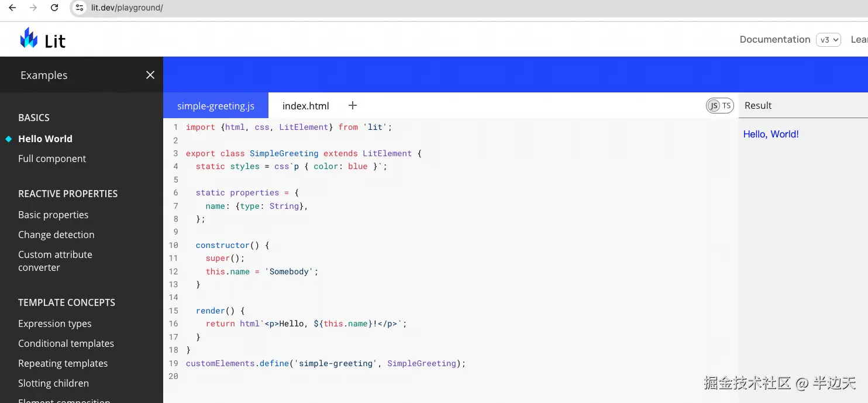Open the Documentation link
The width and height of the screenshot is (868, 403).
(775, 39)
